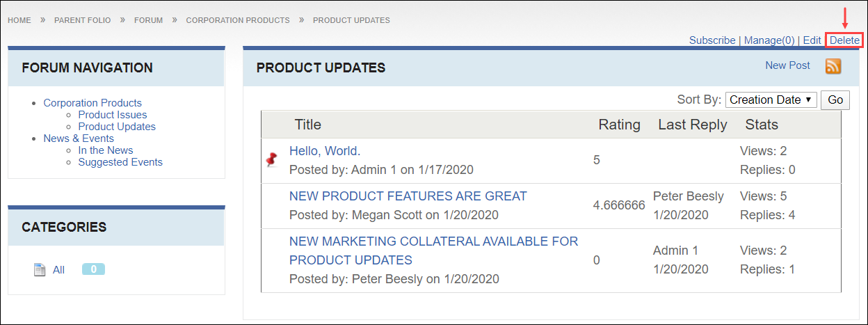Click Replies: 1 stat
This screenshot has width=868, height=325.
coord(767,269)
